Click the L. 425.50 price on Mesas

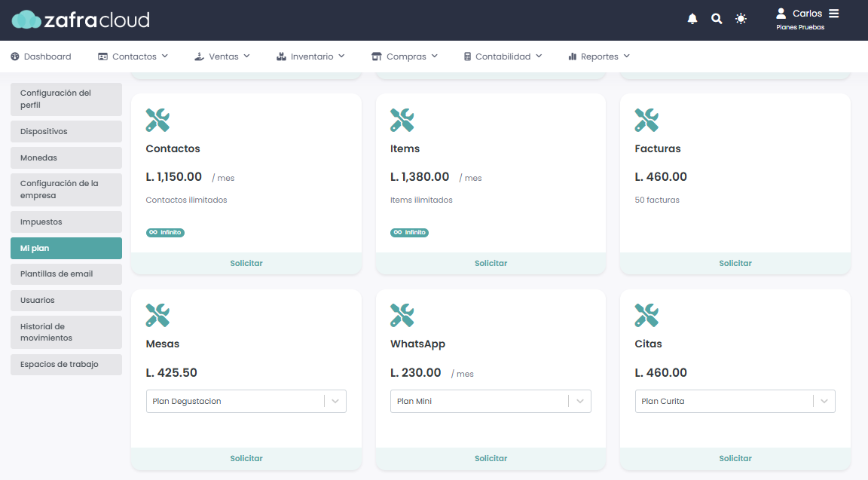[172, 372]
